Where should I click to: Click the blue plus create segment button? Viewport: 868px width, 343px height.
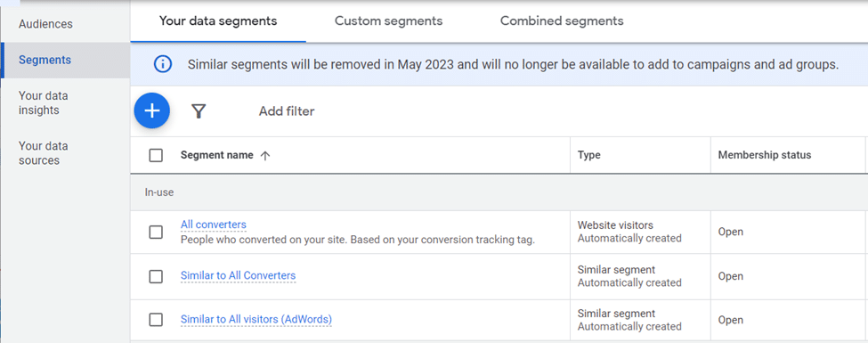151,110
